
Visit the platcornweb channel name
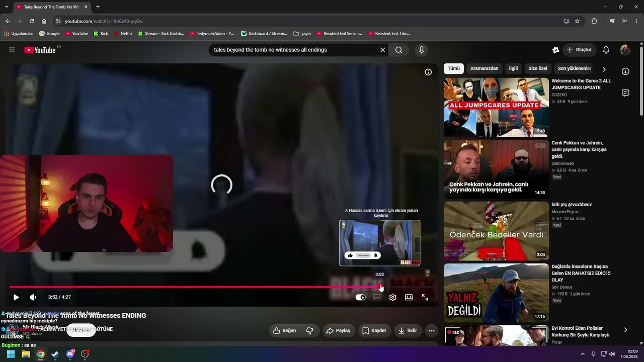pyautogui.click(x=562, y=163)
